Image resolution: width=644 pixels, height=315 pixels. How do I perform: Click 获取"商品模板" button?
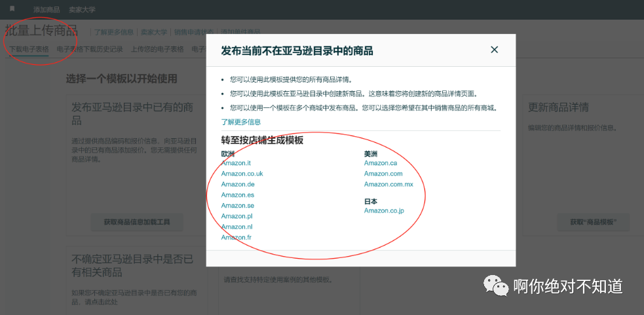pyautogui.click(x=593, y=222)
